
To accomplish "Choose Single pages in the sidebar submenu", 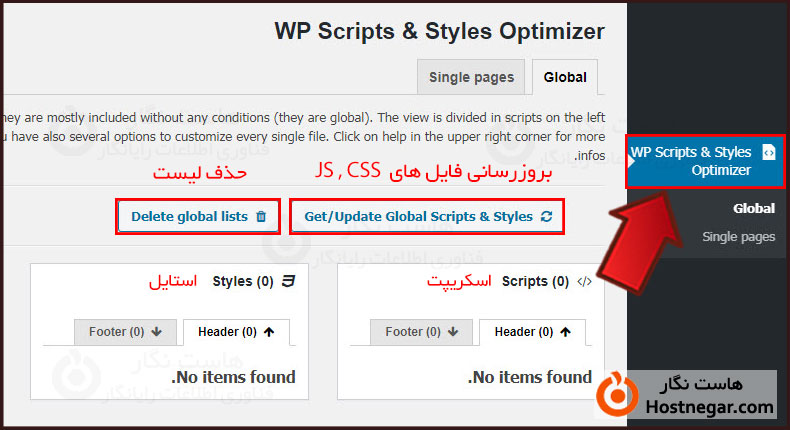I will [x=738, y=237].
